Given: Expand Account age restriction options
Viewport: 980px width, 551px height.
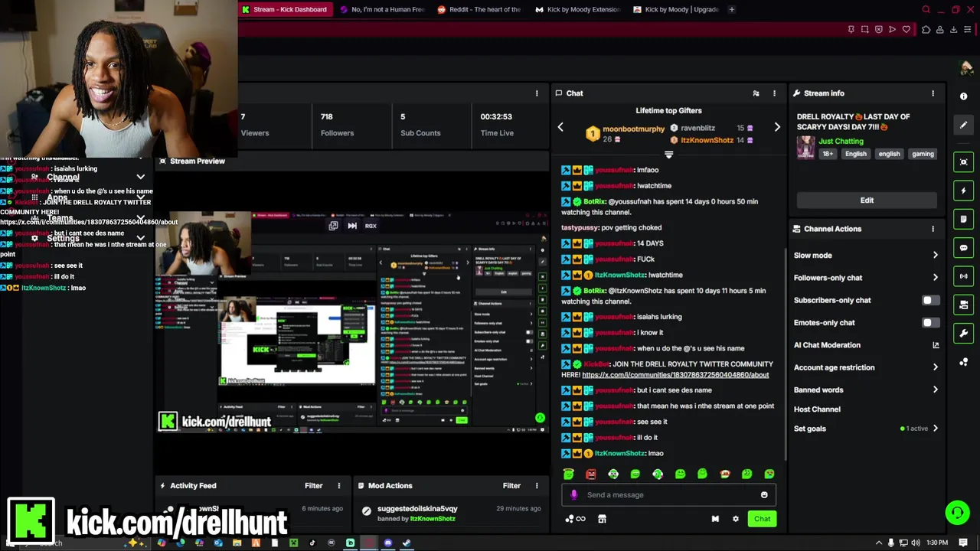Looking at the screenshot, I should tap(935, 367).
